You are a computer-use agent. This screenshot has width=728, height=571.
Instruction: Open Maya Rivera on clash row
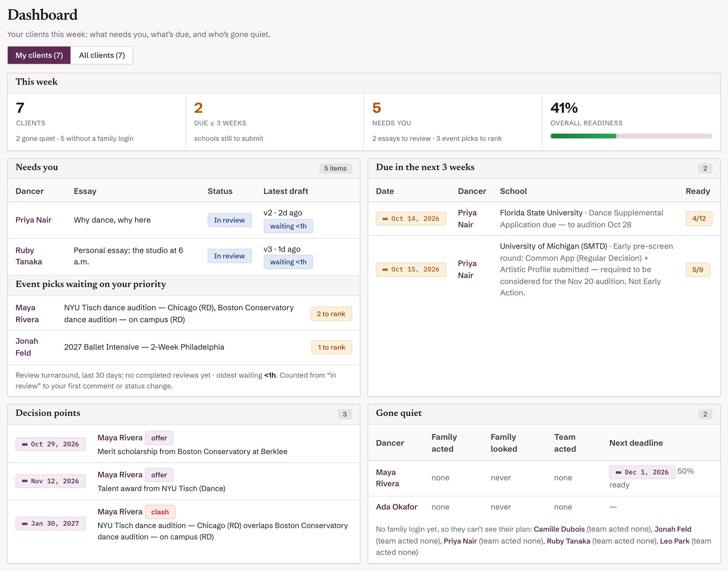pyautogui.click(x=120, y=512)
